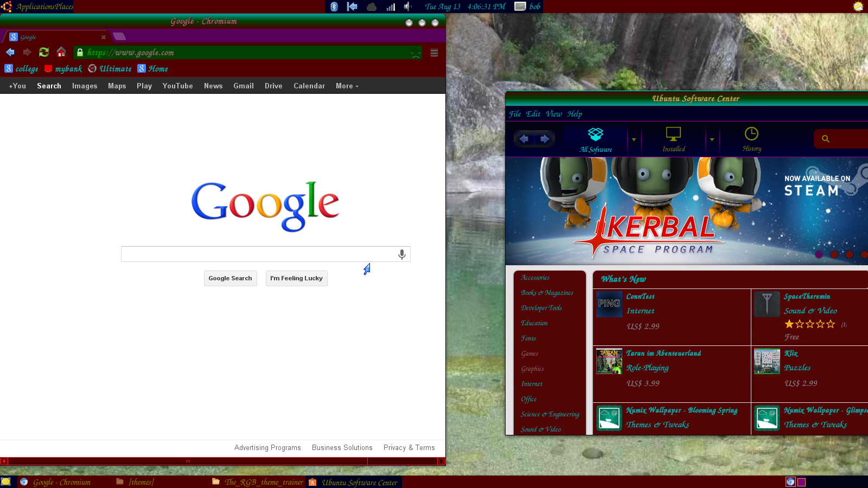This screenshot has width=868, height=488.
Task: Open the SpaceTheremin app entry
Action: 809,317
